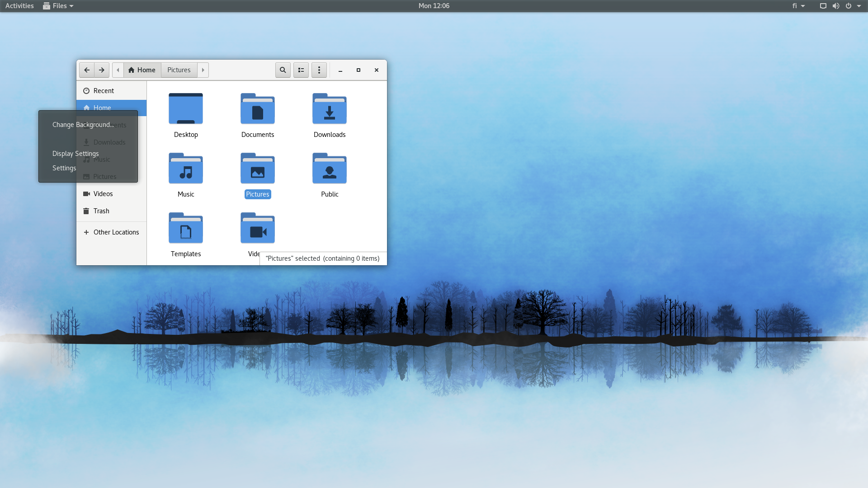868x488 pixels.
Task: Go back with the left arrow button
Action: point(87,70)
